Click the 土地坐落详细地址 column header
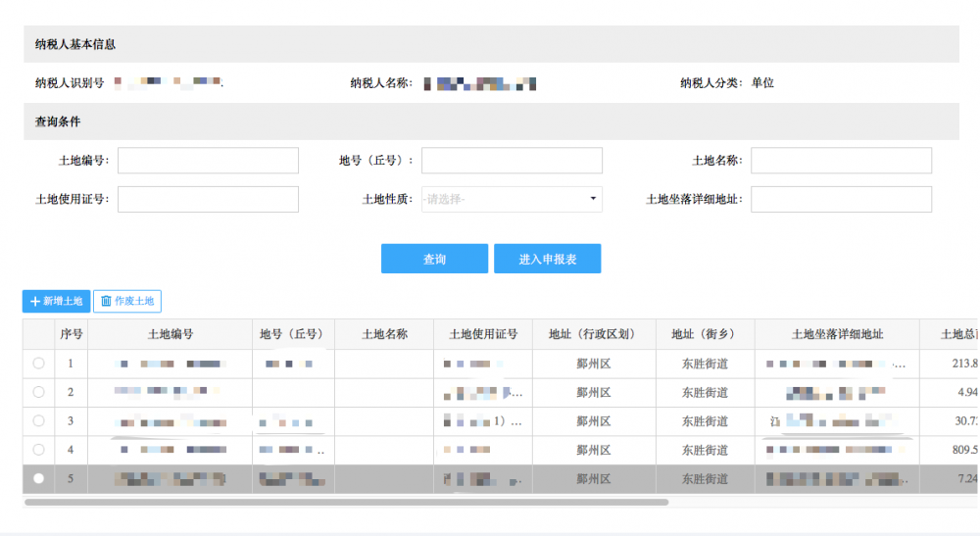 tap(837, 334)
